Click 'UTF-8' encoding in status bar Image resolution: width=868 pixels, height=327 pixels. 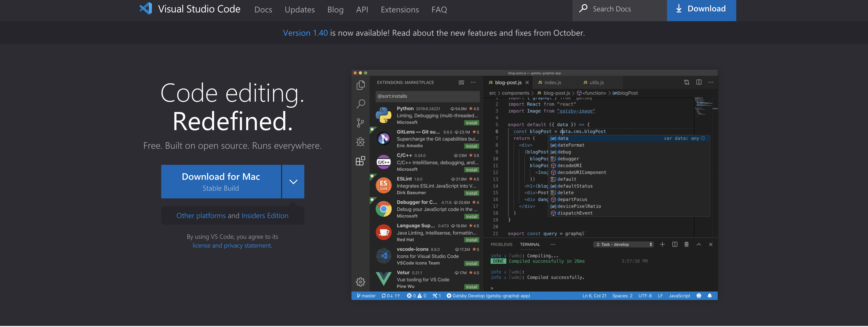[x=645, y=296]
